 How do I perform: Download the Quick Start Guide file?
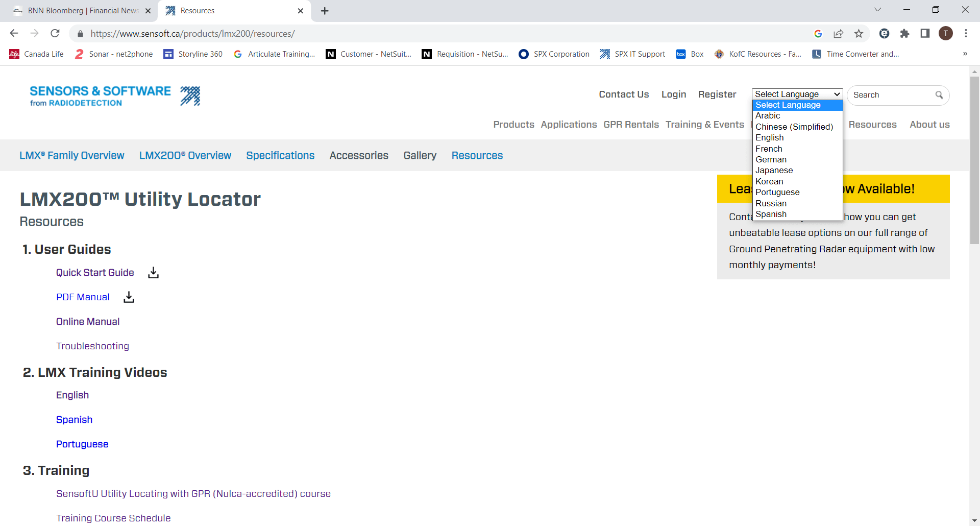153,273
